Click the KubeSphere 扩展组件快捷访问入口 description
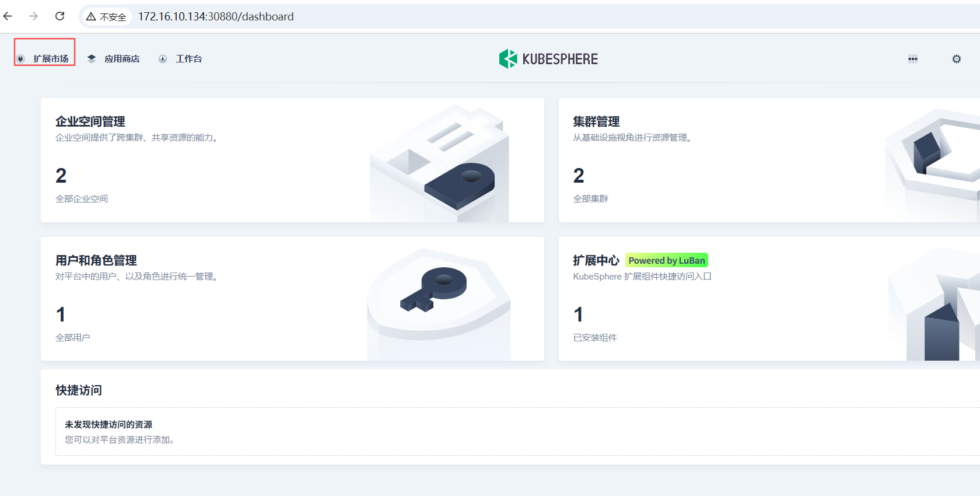 [x=642, y=277]
